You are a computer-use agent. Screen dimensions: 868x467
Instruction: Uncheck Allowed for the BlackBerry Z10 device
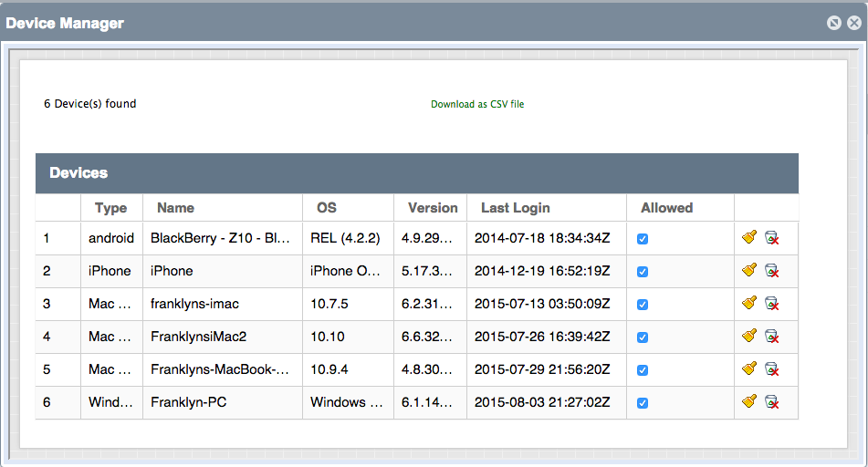(x=643, y=239)
